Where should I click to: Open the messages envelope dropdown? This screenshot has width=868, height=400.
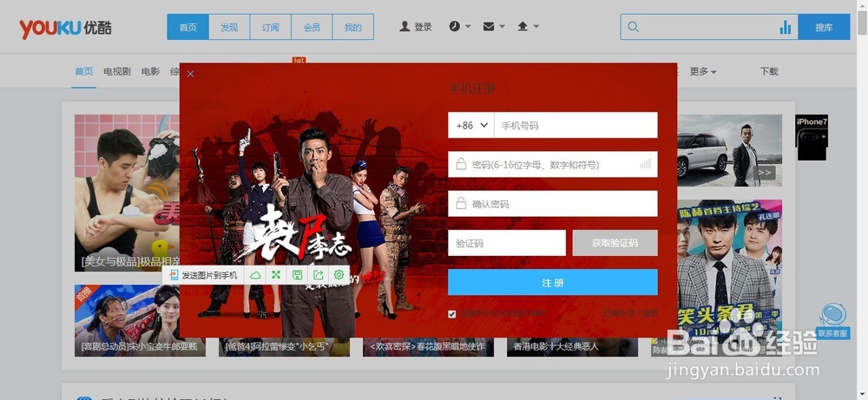pos(494,26)
